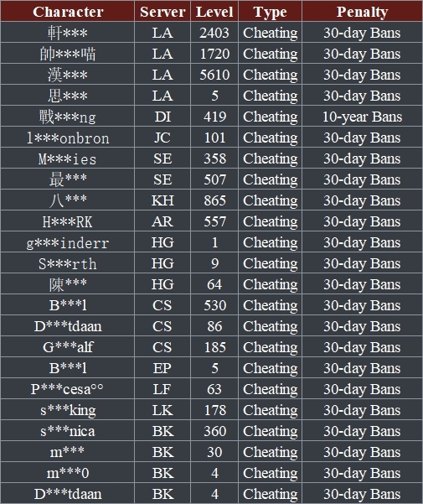Click the EP server cell
The height and width of the screenshot is (504, 423).
(x=162, y=368)
